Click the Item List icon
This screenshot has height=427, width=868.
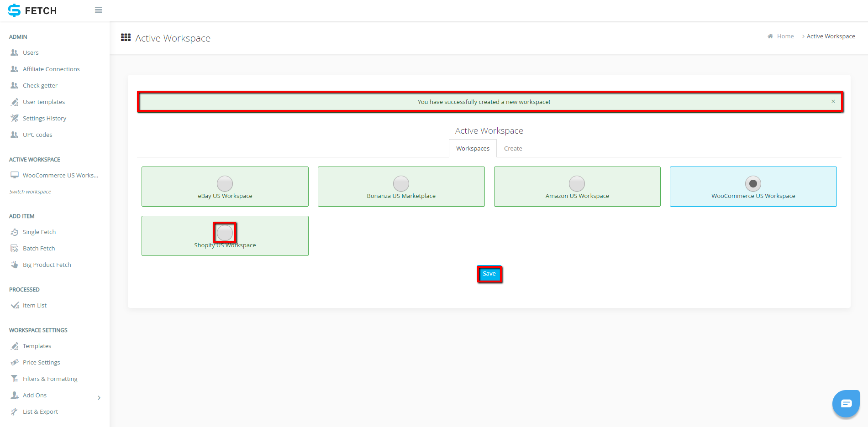(15, 305)
